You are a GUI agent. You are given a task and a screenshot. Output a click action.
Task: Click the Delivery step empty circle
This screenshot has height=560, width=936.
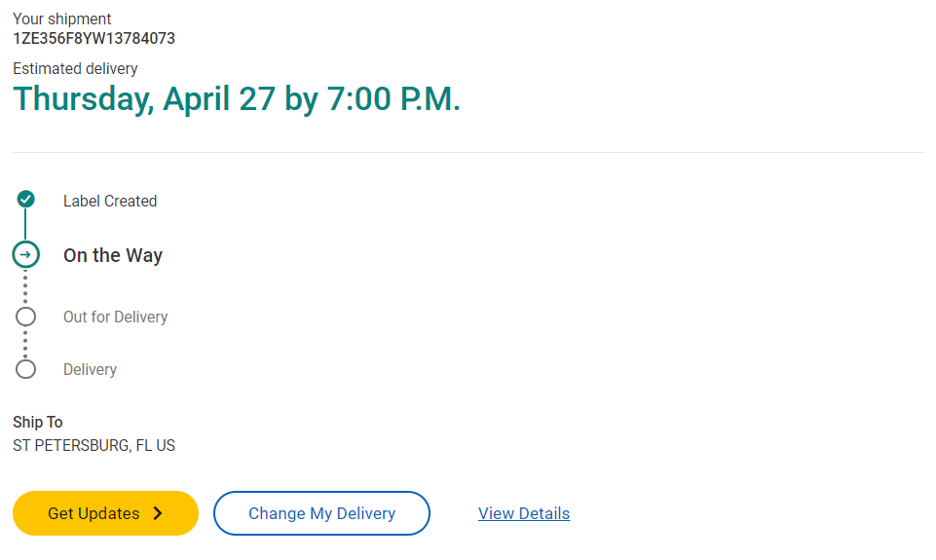click(26, 369)
